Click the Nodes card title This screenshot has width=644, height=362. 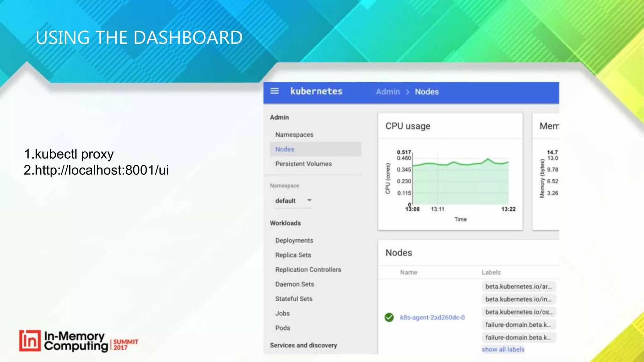(399, 253)
